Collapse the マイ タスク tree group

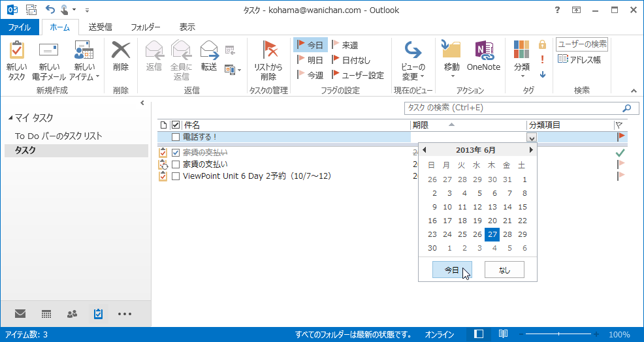click(x=10, y=118)
